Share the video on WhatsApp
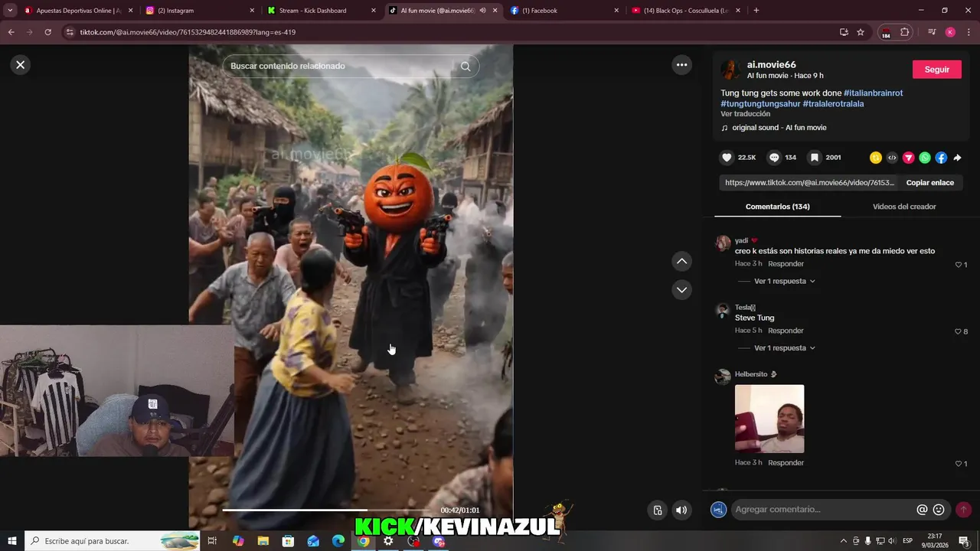 click(x=925, y=158)
